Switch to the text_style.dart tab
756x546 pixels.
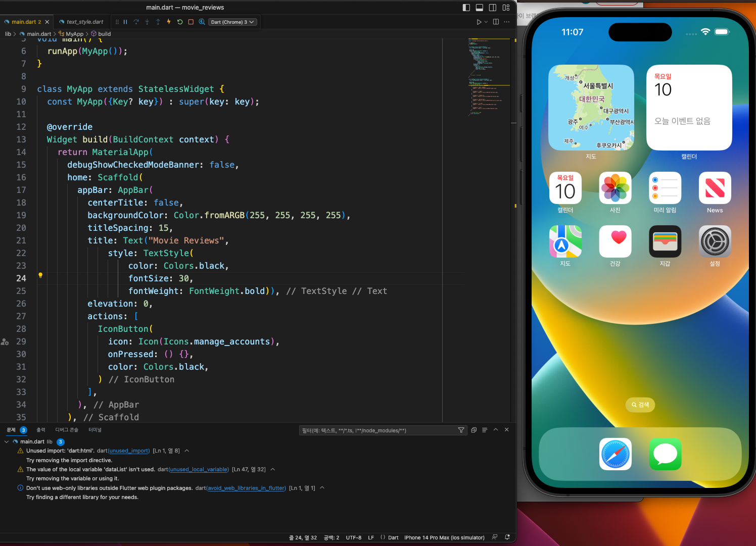click(82, 22)
